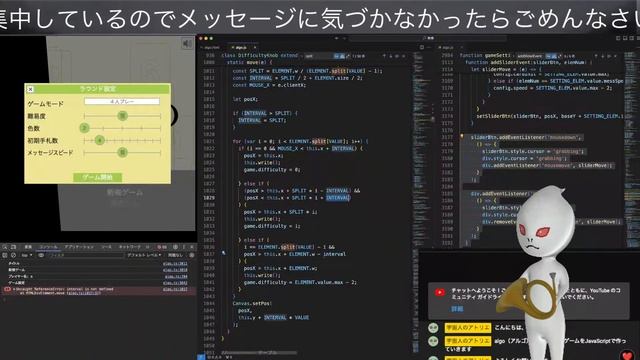Open console settings gear icon
Viewport: 640px width, 360px height.
click(191, 255)
